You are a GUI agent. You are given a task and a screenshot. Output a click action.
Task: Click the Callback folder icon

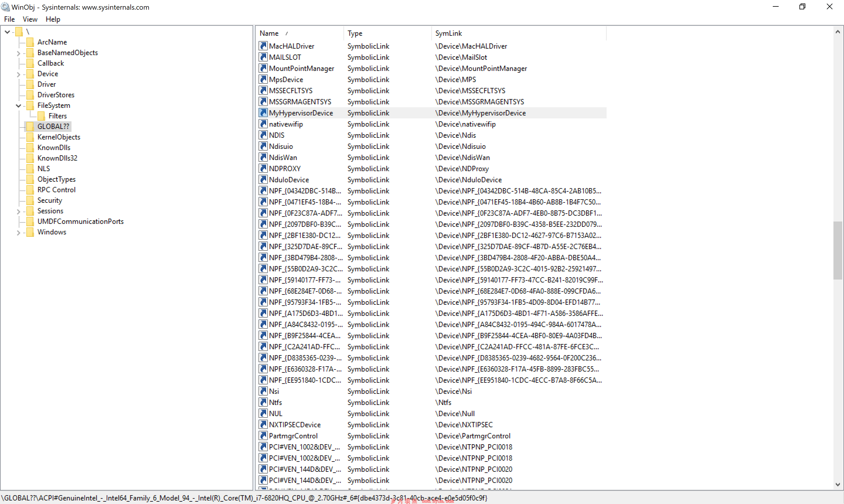(x=30, y=63)
